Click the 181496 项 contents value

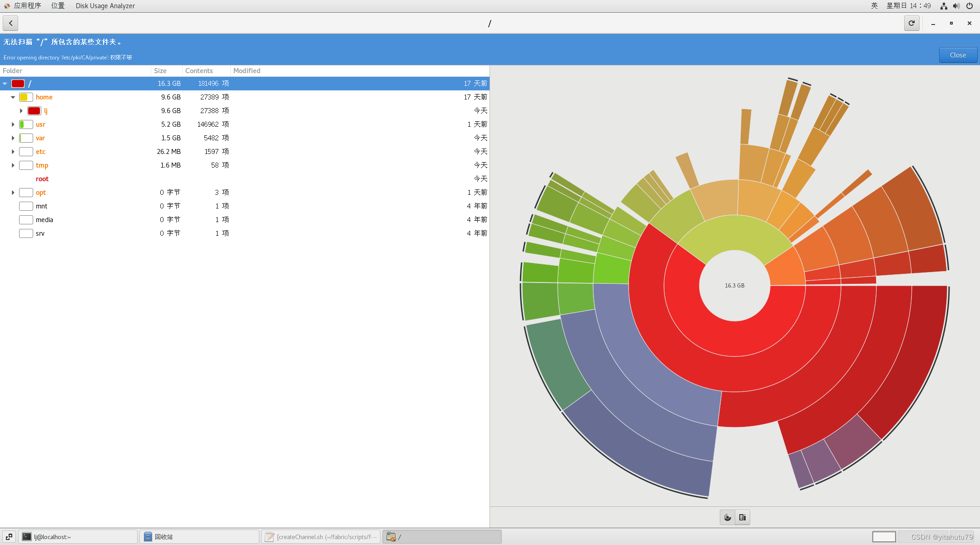pos(213,84)
